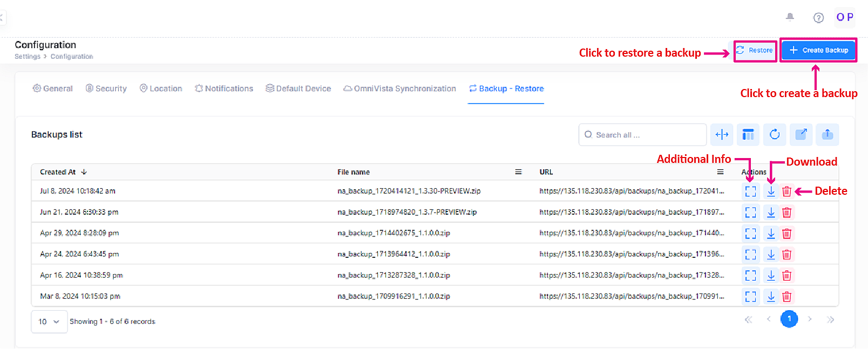The image size is (868, 349).
Task: Click the column settings table icon
Action: 748,134
